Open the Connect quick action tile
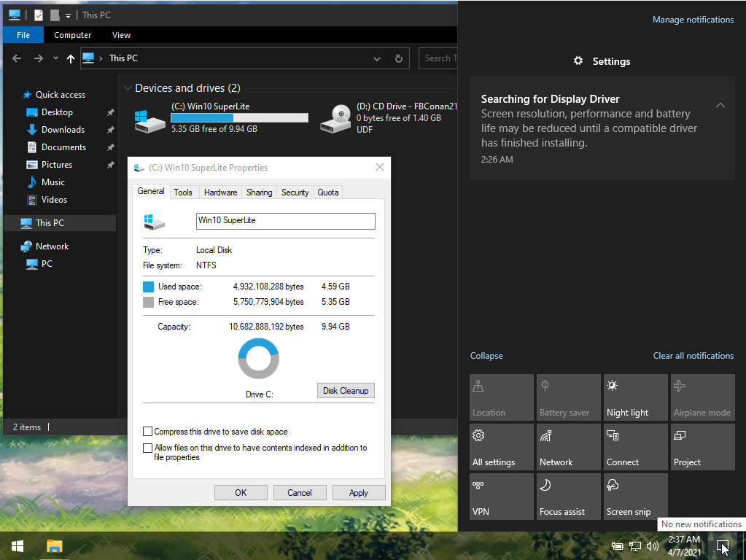The height and width of the screenshot is (560, 746). (636, 447)
